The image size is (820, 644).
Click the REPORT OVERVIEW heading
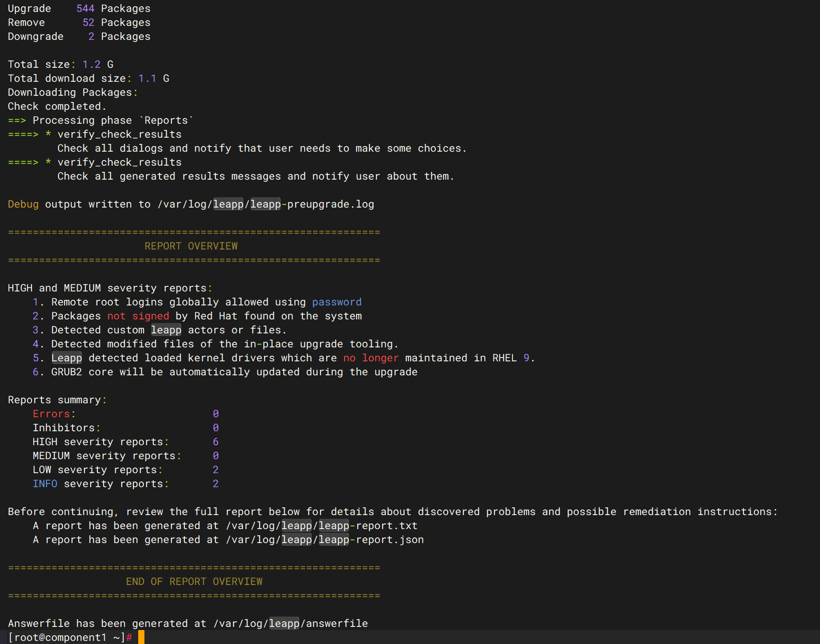[x=191, y=246]
